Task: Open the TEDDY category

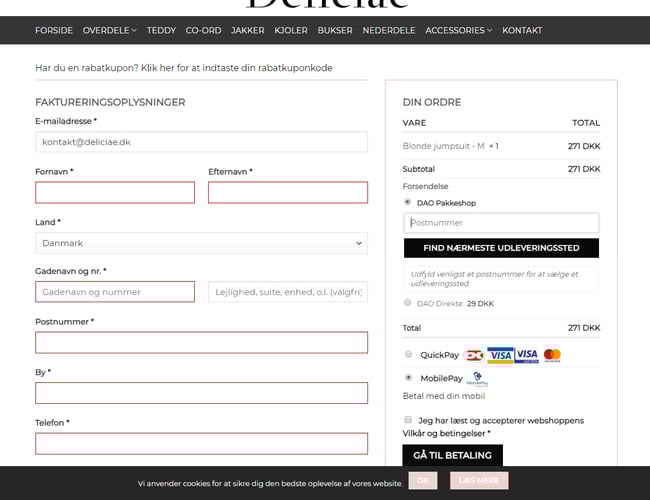Action: (x=161, y=30)
